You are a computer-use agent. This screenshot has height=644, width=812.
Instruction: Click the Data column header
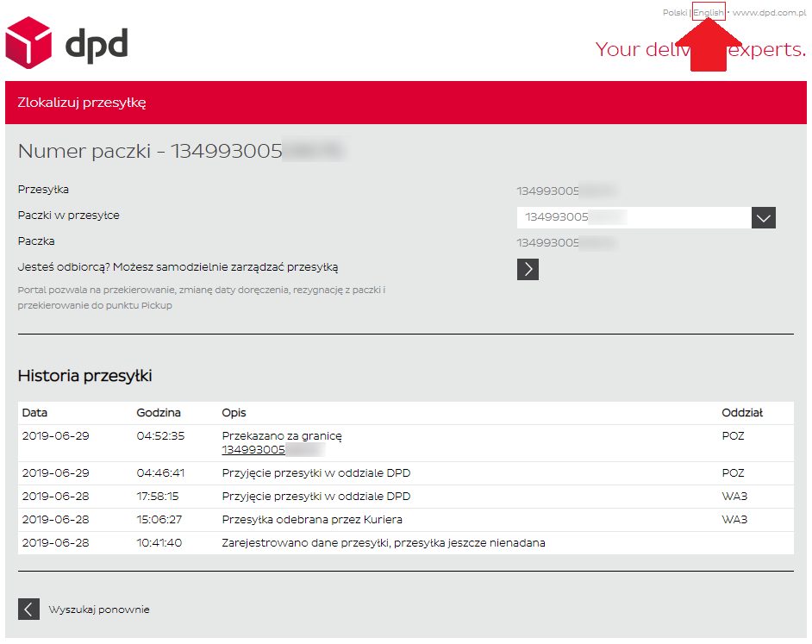35,413
